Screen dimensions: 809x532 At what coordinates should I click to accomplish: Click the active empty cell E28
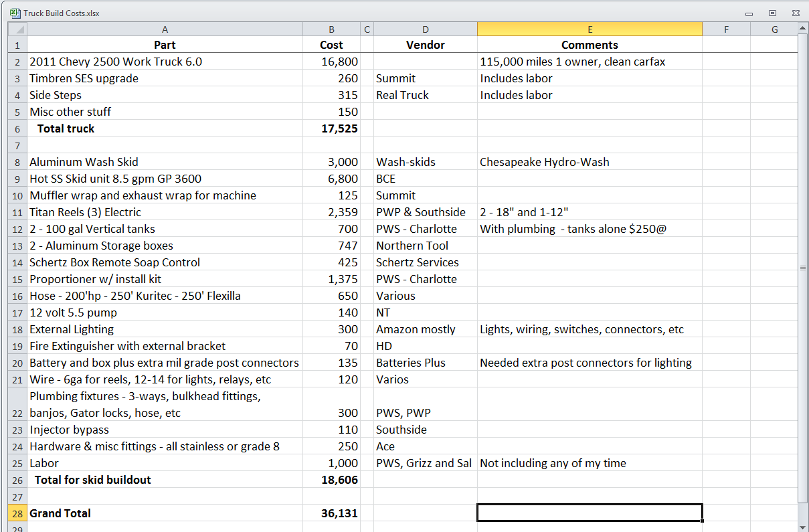click(x=590, y=513)
